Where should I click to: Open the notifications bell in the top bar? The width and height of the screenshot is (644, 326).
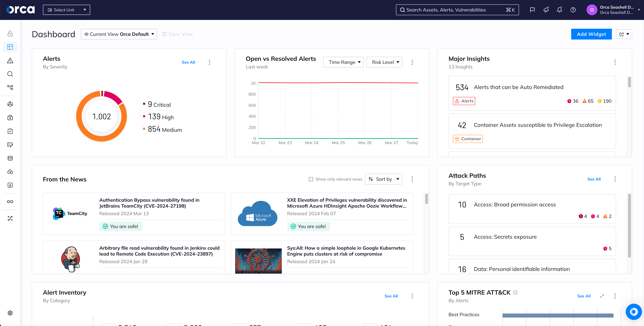click(x=559, y=10)
